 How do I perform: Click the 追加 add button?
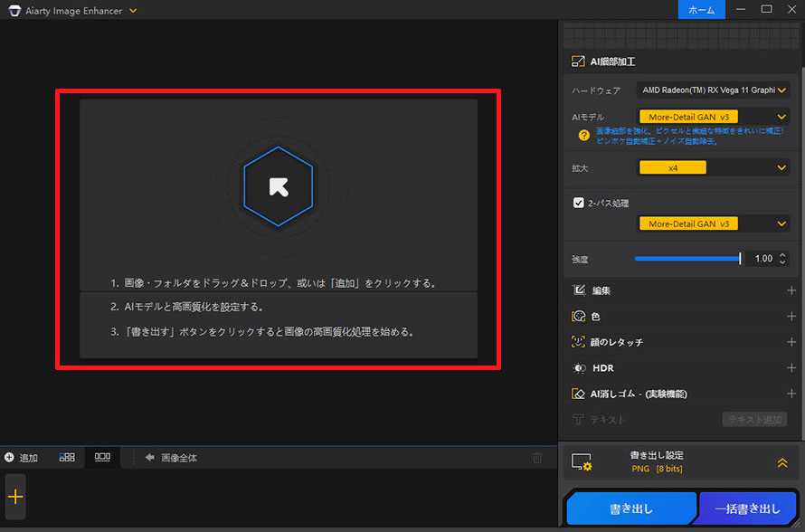click(21, 458)
